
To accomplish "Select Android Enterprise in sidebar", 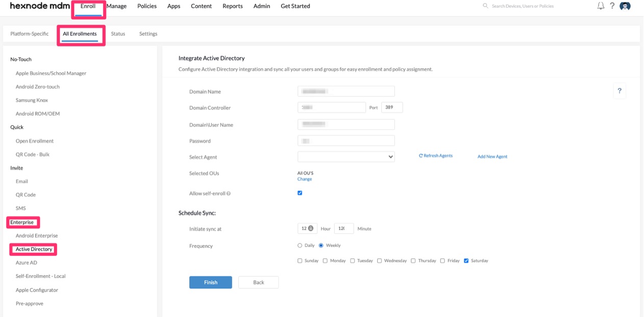I will [x=37, y=236].
